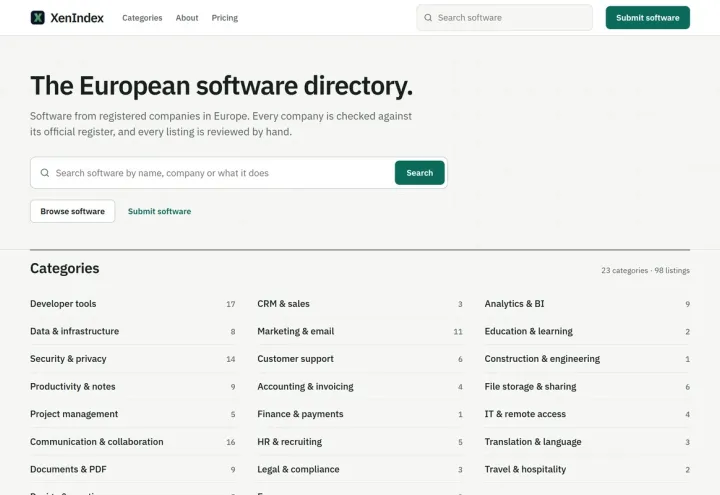
Task: Open the Pricing nav item
Action: (225, 18)
